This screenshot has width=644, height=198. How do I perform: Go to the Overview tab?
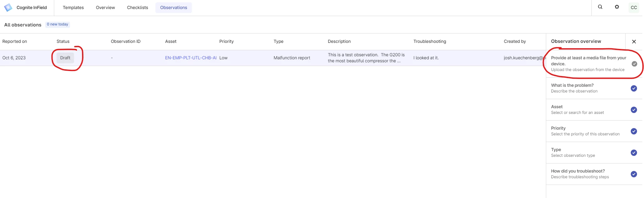pyautogui.click(x=105, y=7)
